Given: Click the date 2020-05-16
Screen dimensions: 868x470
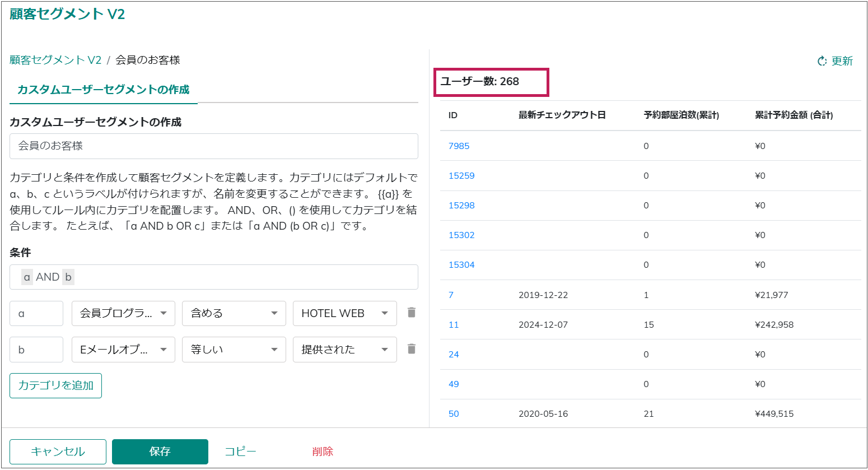Looking at the screenshot, I should coord(543,413).
